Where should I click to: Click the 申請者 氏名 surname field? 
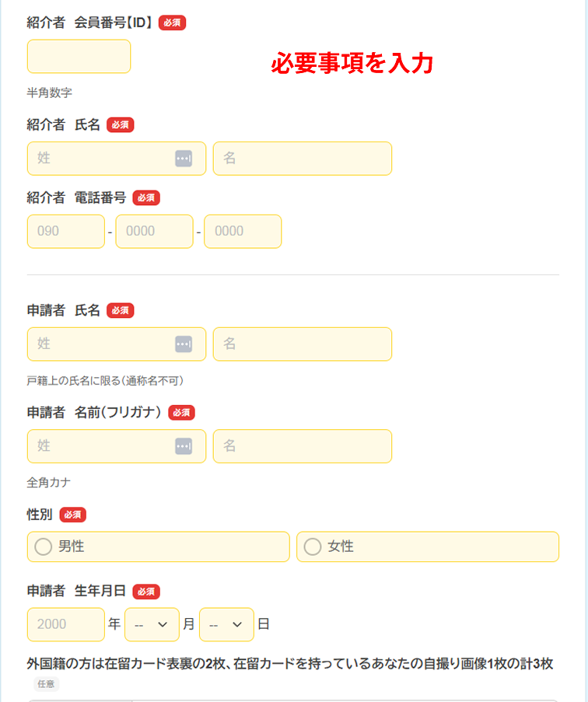pos(101,344)
